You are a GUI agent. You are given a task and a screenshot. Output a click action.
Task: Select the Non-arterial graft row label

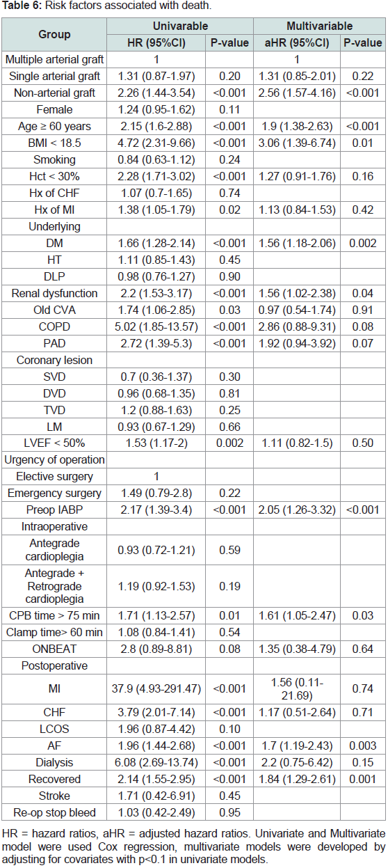coord(54,93)
